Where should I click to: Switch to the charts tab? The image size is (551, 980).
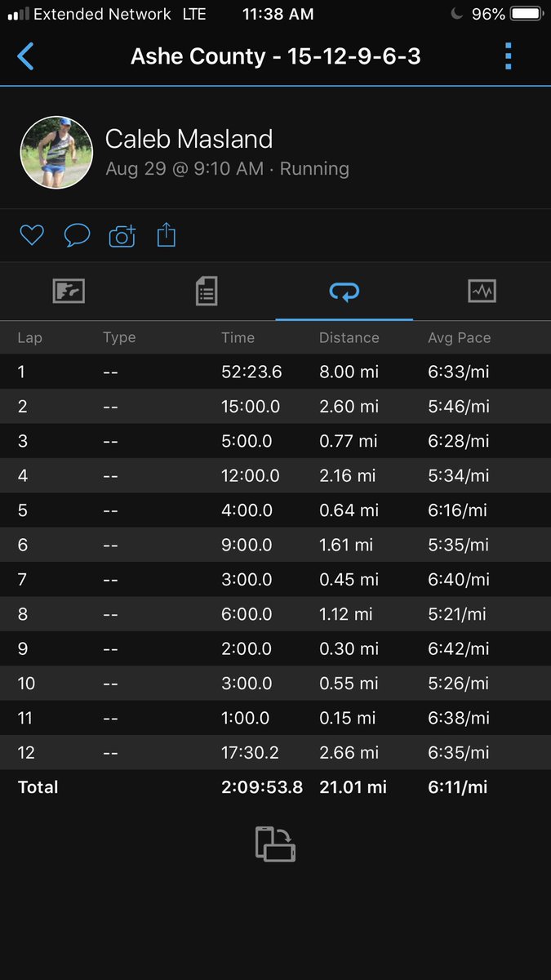pyautogui.click(x=482, y=291)
